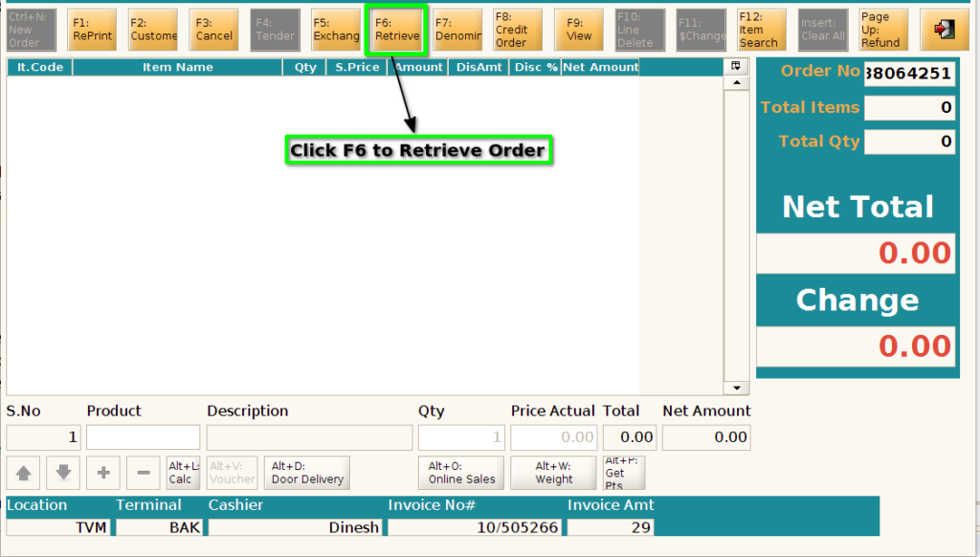This screenshot has height=557, width=980.
Task: Click F10 Line Delete button
Action: [640, 30]
